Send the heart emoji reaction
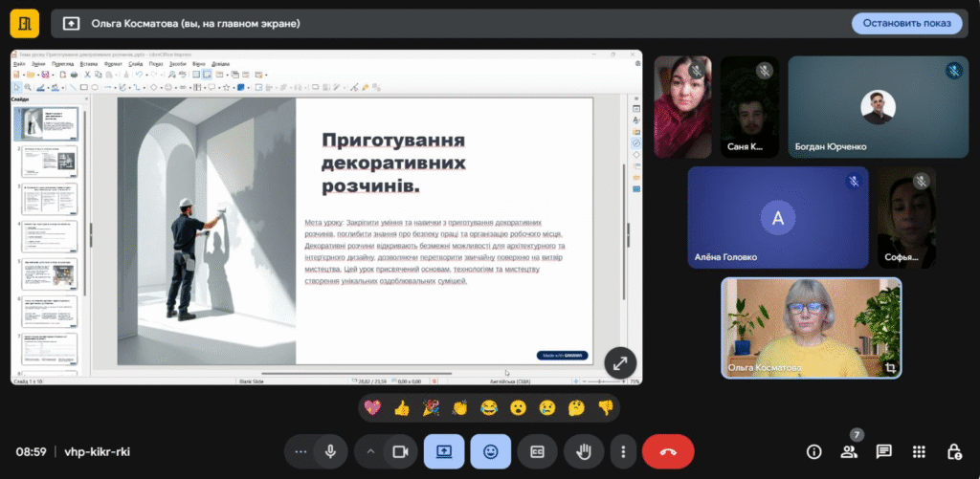Image resolution: width=980 pixels, height=479 pixels. click(373, 408)
